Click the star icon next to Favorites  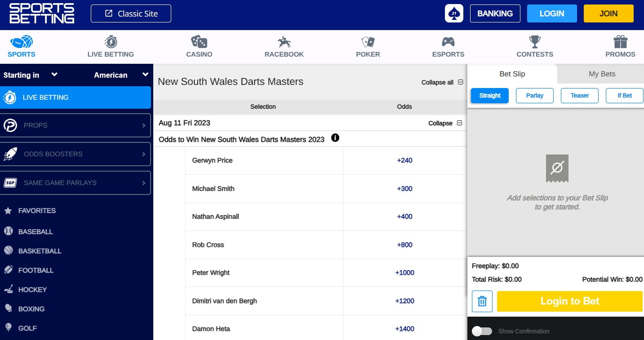coord(8,211)
